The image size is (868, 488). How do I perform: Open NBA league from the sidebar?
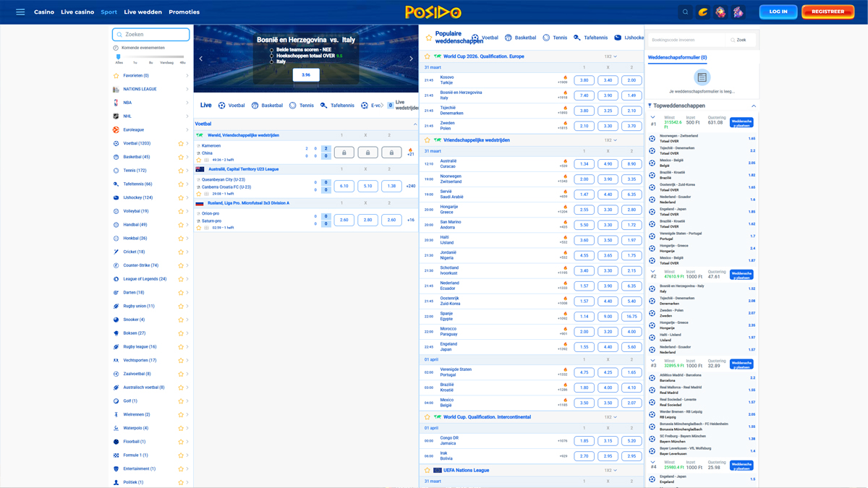[127, 103]
